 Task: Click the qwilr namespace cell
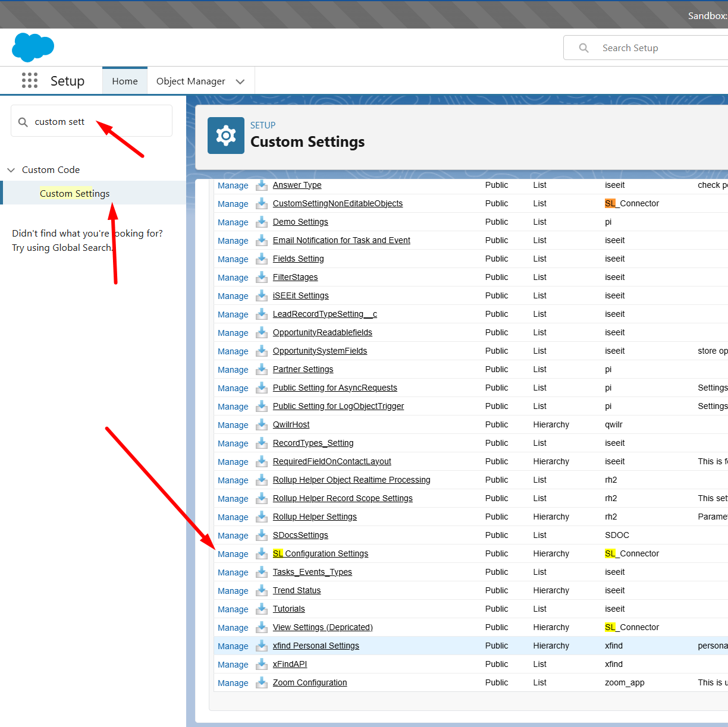click(614, 424)
